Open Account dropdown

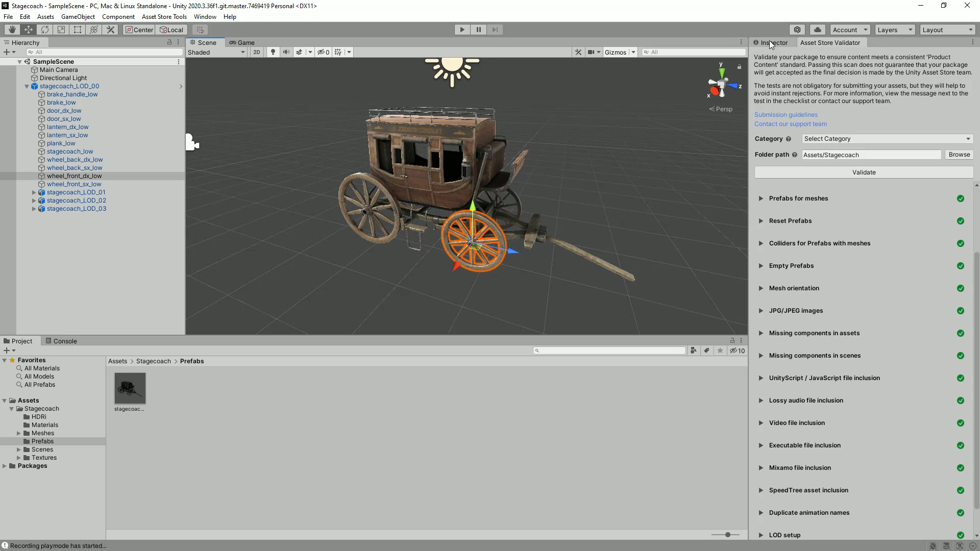[850, 30]
